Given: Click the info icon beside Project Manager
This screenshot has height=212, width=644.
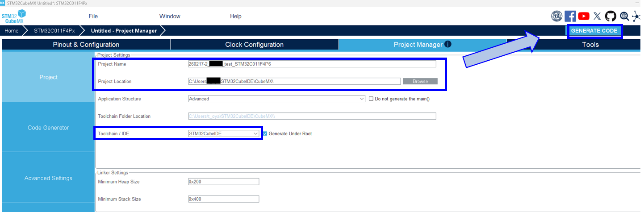Looking at the screenshot, I should point(448,44).
